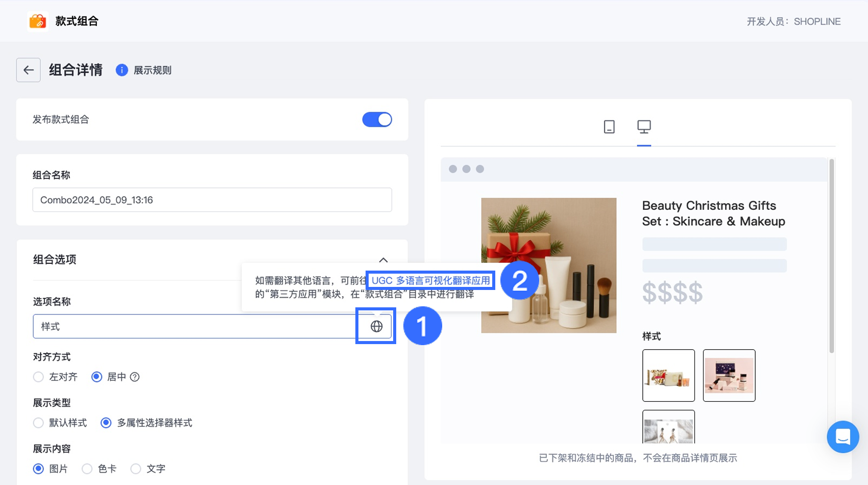The width and height of the screenshot is (868, 485).
Task: Click the 展示类型 section label
Action: click(x=52, y=403)
